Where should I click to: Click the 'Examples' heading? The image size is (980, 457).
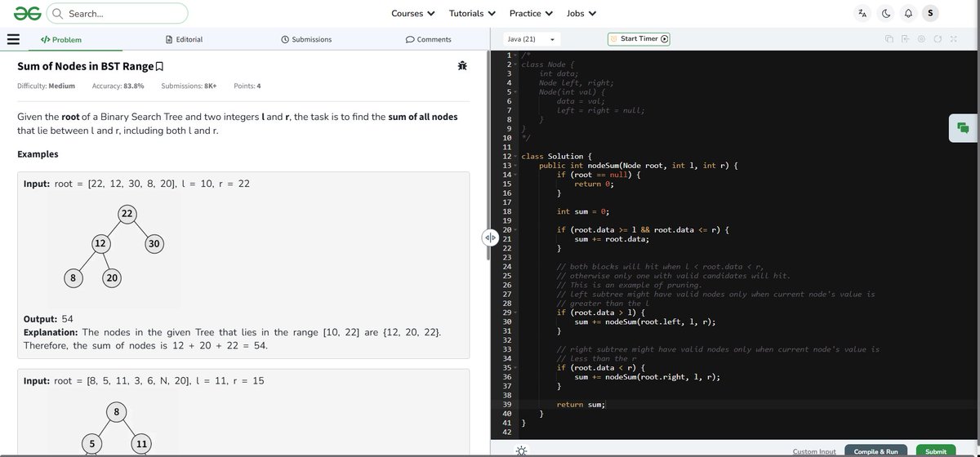coord(38,154)
